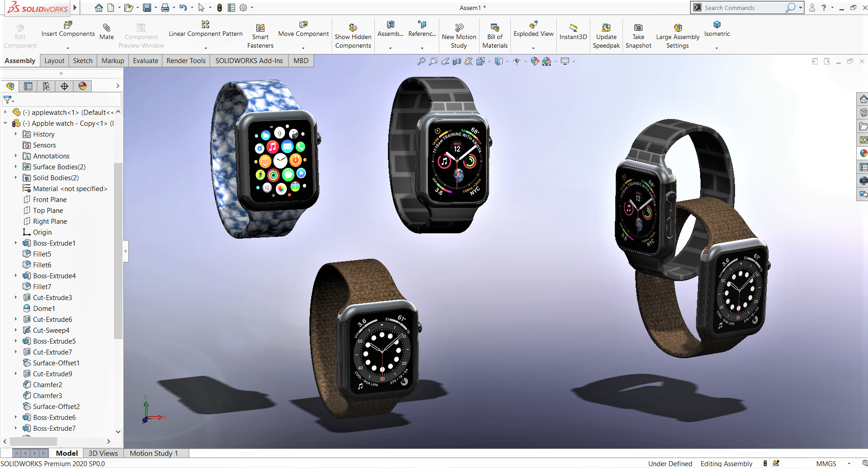Undo the last action
The width and height of the screenshot is (868, 468).
(183, 8)
